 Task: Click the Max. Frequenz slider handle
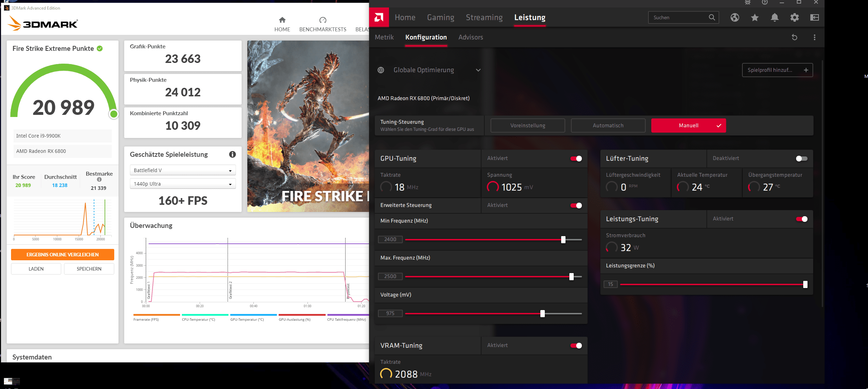(572, 277)
